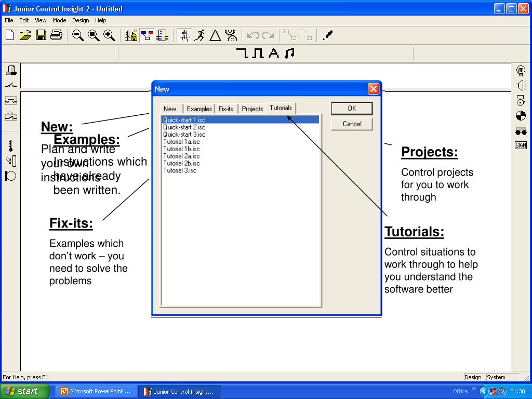
Task: Zoom in using the plus magnifier
Action: pos(109,35)
